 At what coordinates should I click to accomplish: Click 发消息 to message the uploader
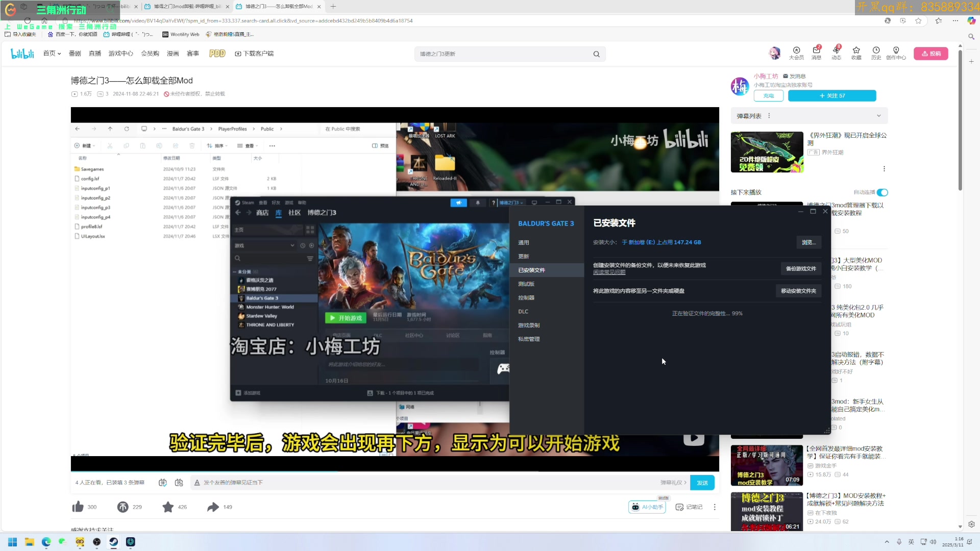coord(794,76)
